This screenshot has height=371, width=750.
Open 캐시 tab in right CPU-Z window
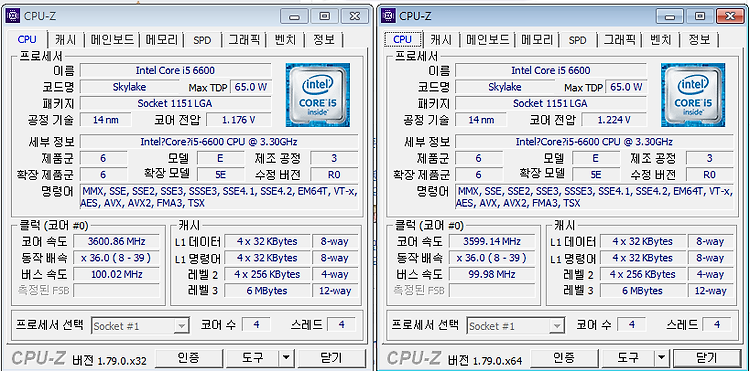click(x=442, y=40)
